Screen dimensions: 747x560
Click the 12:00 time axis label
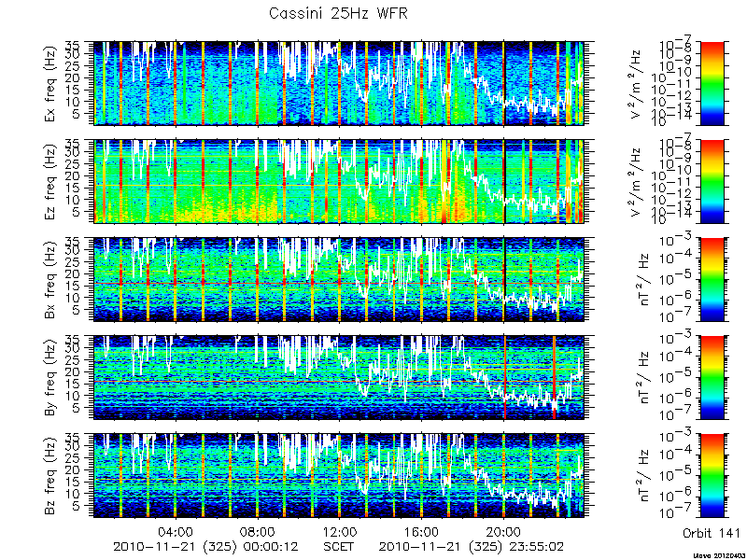(x=339, y=531)
